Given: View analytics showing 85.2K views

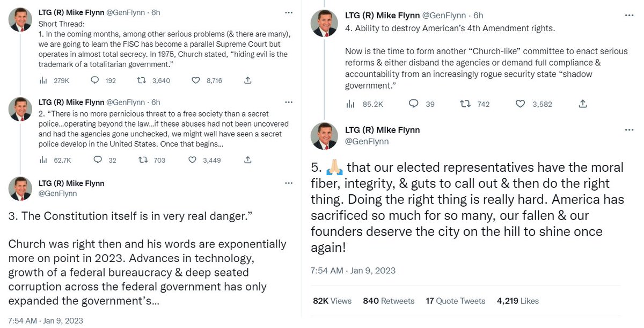Looking at the screenshot, I should [x=350, y=104].
